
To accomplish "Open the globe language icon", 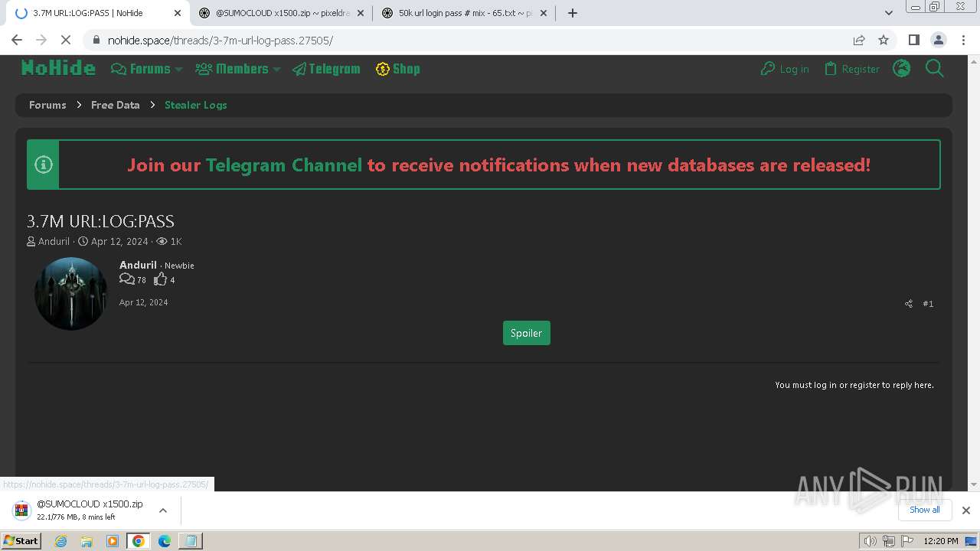I will 902,69.
